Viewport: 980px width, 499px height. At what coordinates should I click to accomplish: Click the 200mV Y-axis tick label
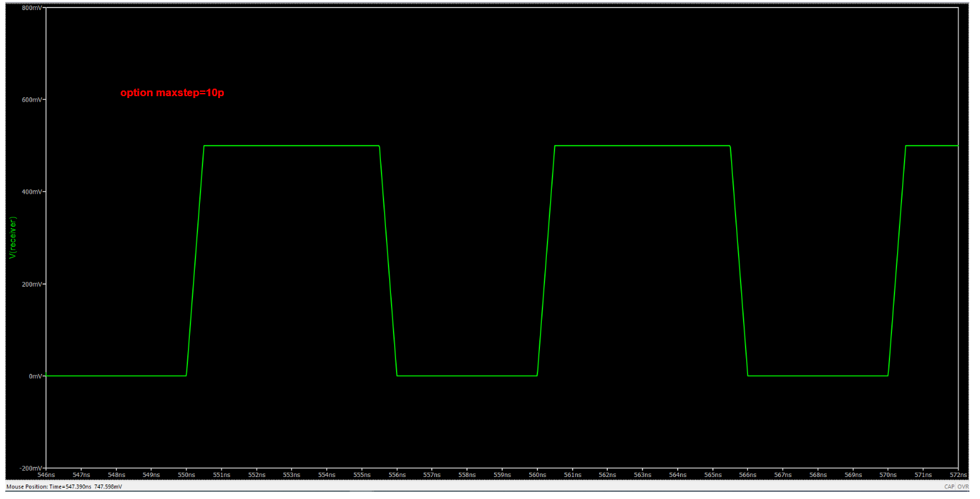tap(31, 284)
